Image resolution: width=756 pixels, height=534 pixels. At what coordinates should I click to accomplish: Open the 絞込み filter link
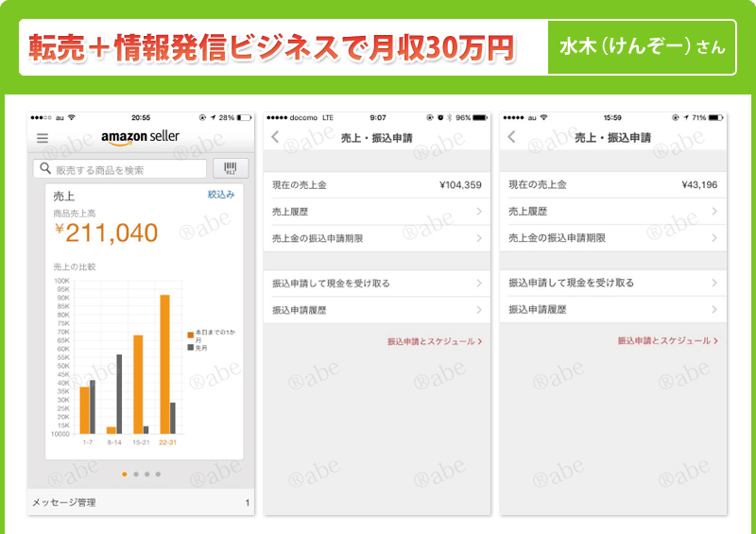pos(221,194)
